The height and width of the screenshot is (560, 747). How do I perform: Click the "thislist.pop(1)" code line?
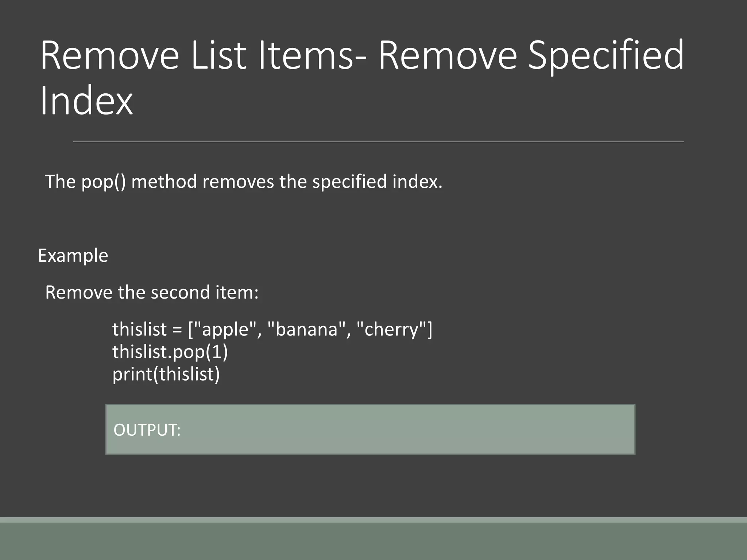click(170, 352)
